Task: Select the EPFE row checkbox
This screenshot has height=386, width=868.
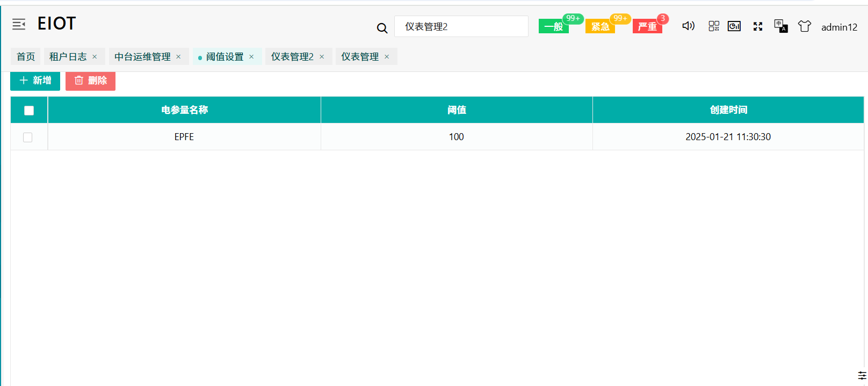Action: 28,137
